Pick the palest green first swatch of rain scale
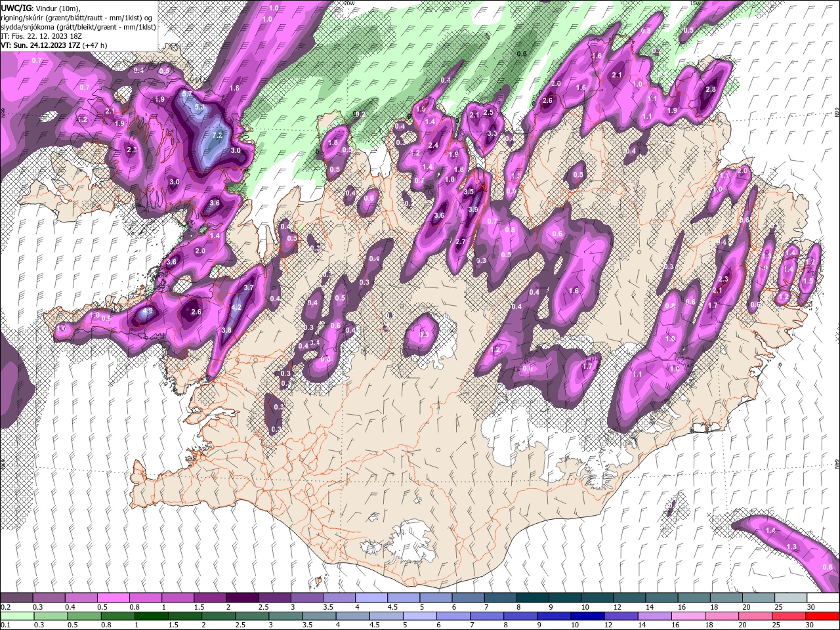The image size is (840, 630). coord(17,616)
